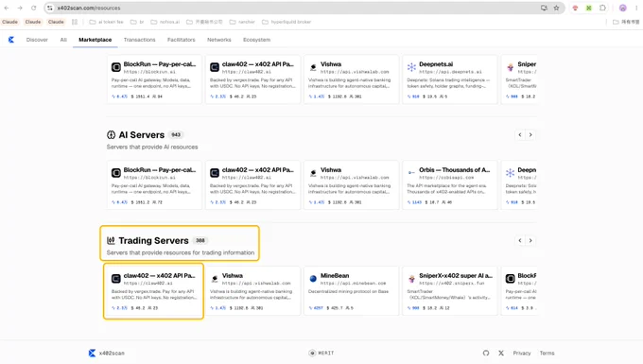The height and width of the screenshot is (364, 643).
Task: Open the Deepnets.ai card in the top row
Action: 449,79
